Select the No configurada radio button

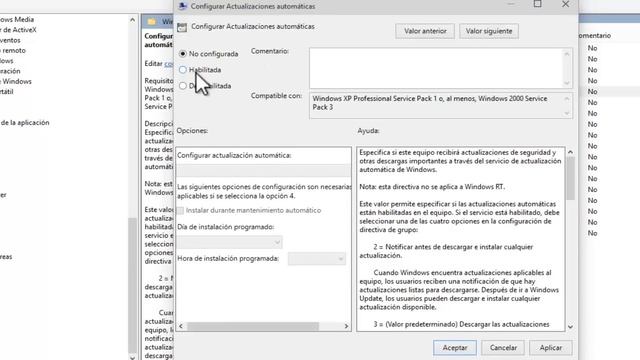(x=182, y=53)
